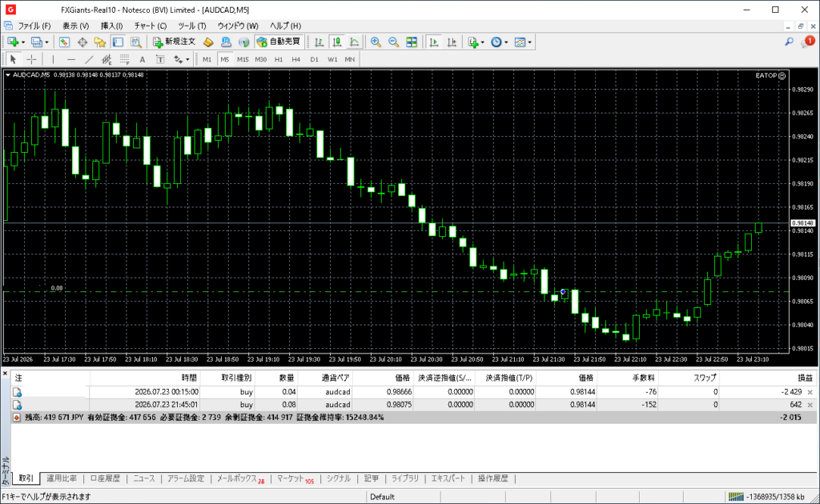Toggle the Auto Scroll chart option

click(433, 42)
